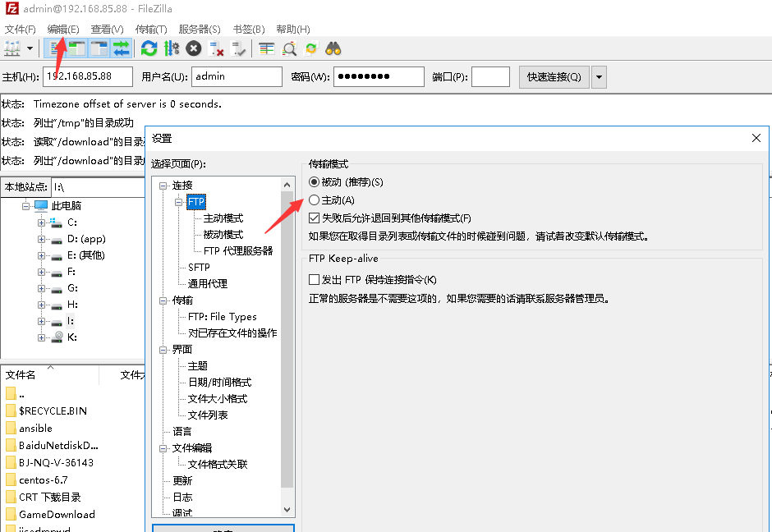The height and width of the screenshot is (532, 772).
Task: Expand the C: drive node
Action: click(41, 223)
